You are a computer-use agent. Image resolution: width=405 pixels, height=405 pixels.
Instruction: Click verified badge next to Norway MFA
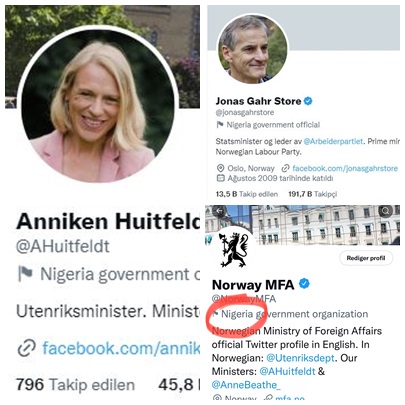coord(304,284)
